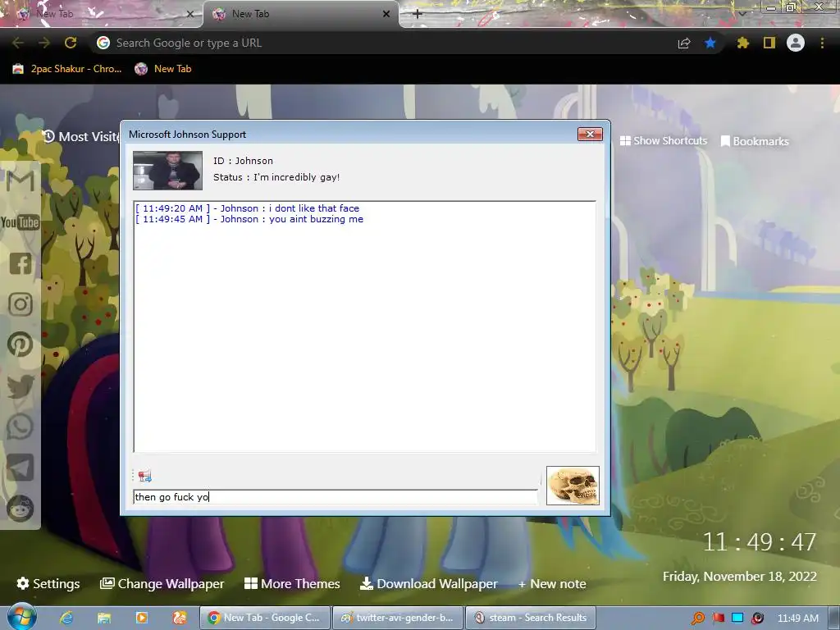Click the blue monitor tray icon
This screenshot has height=630, width=840.
(x=737, y=619)
